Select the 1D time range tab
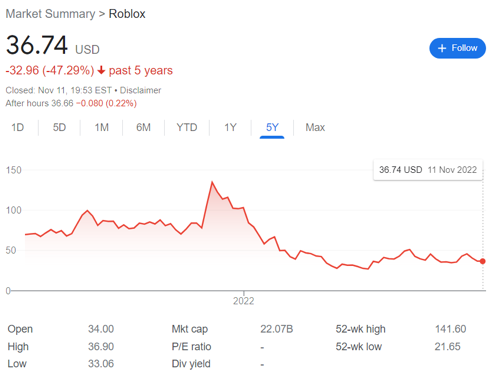 (x=18, y=127)
